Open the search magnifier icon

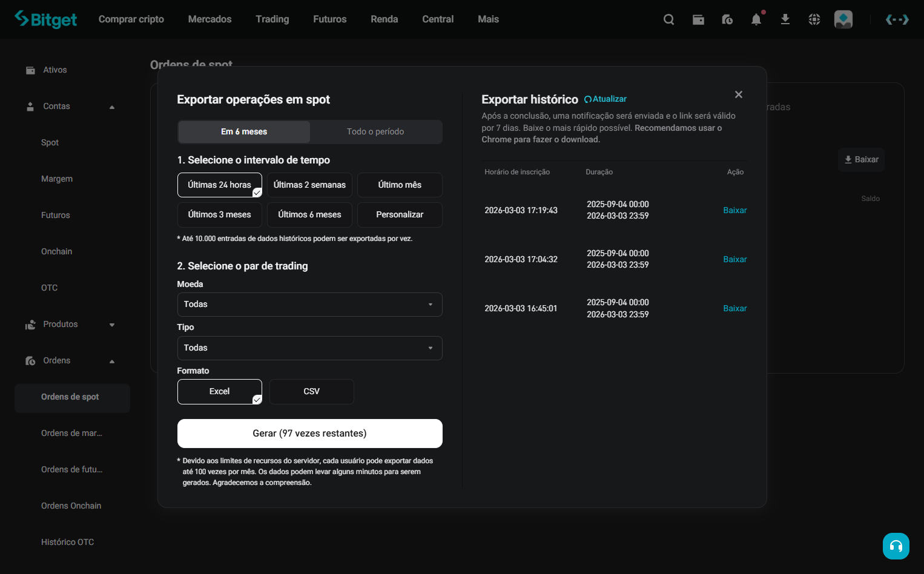pos(668,19)
